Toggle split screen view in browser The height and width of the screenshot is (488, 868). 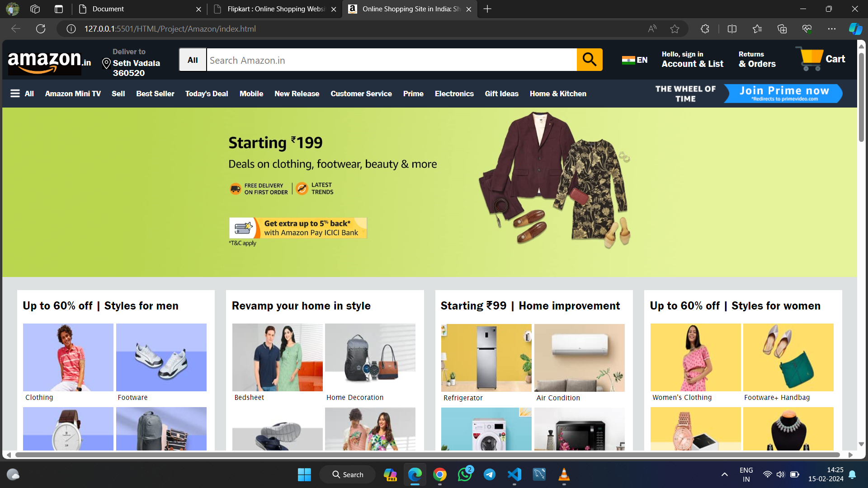(x=732, y=29)
